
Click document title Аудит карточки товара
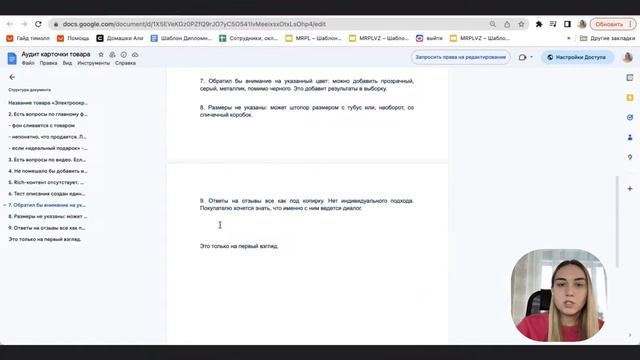[x=56, y=54]
